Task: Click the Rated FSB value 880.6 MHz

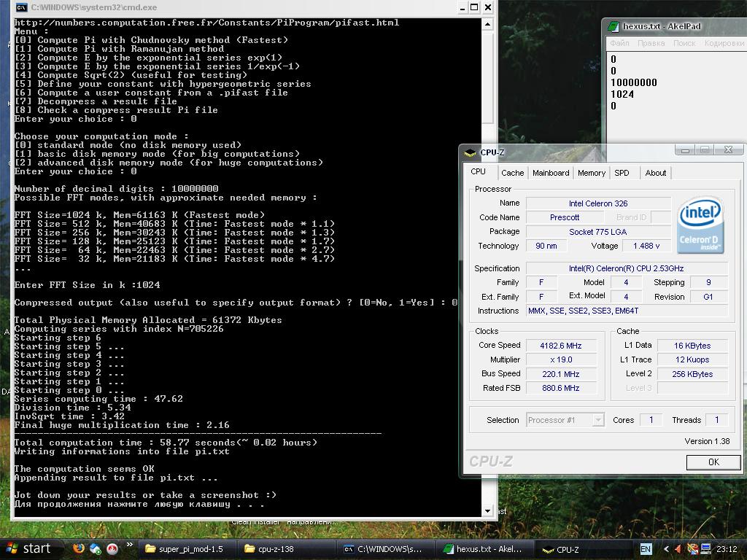Action: coord(561,388)
